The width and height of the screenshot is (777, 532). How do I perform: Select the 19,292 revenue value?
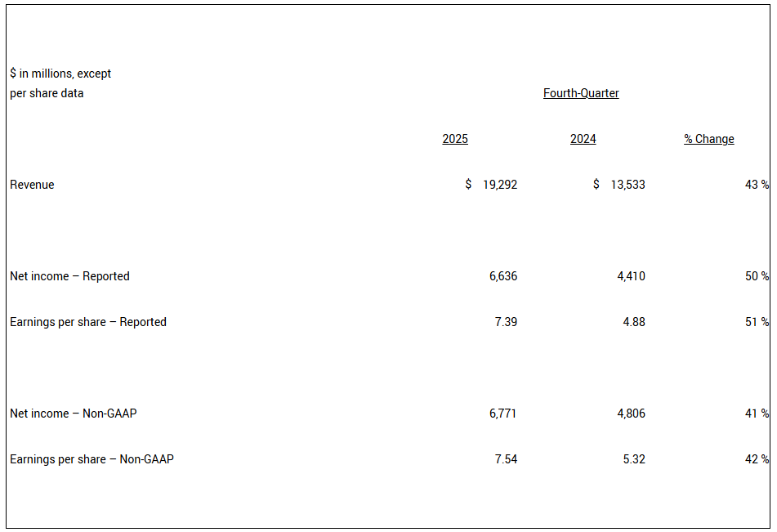(499, 185)
